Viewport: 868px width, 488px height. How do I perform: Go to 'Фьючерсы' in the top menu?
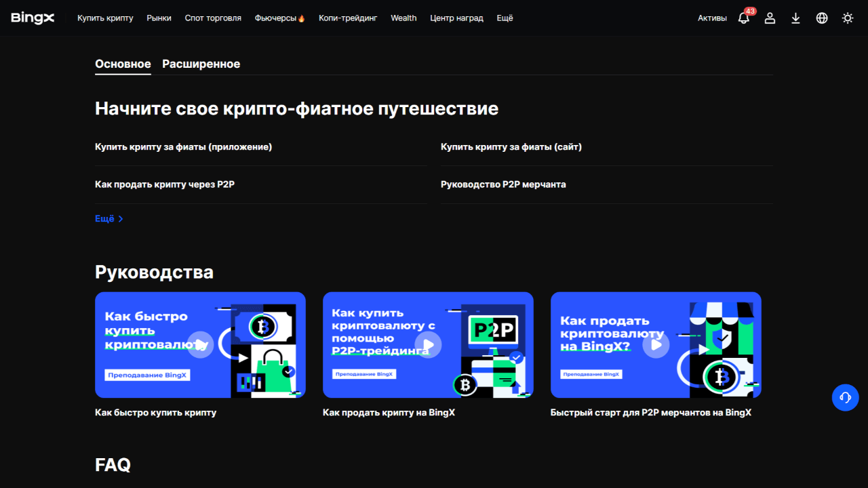tap(279, 18)
